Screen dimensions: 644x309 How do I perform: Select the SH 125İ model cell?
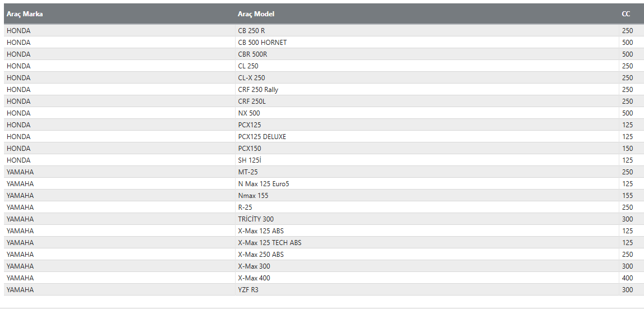click(250, 160)
